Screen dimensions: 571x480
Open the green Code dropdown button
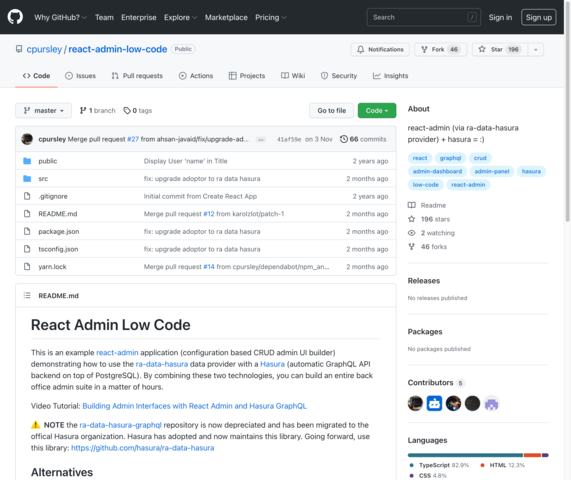click(x=377, y=110)
